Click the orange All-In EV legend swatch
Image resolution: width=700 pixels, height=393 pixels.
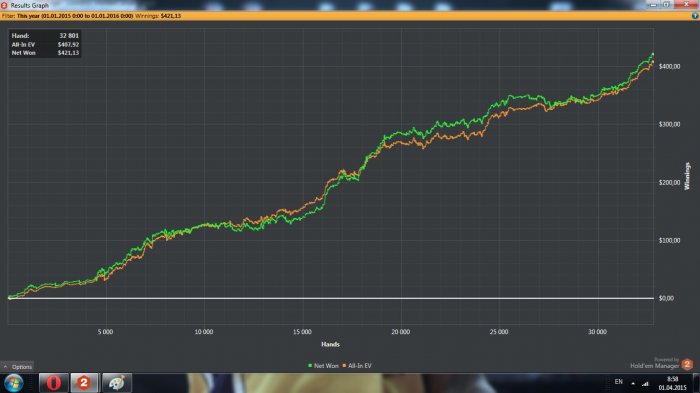[x=344, y=365]
